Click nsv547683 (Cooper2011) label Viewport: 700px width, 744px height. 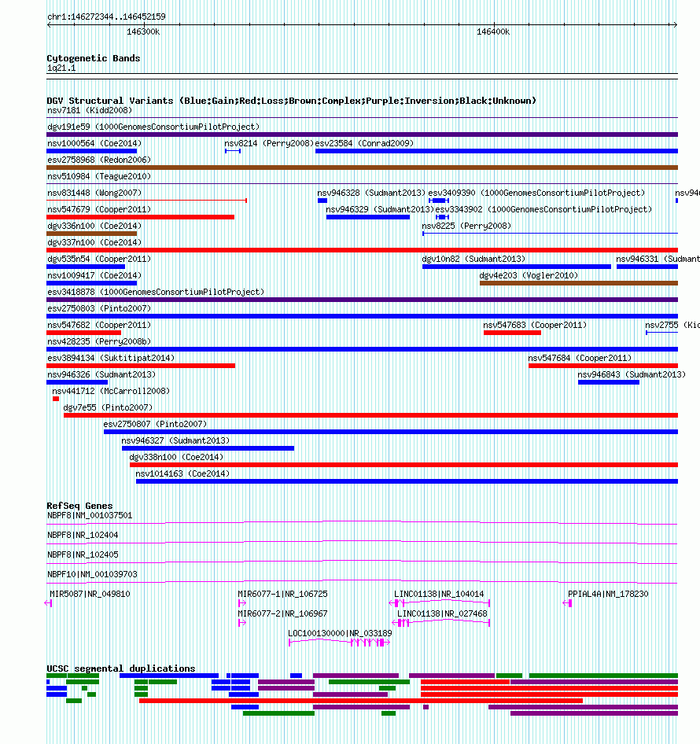pyautogui.click(x=535, y=326)
